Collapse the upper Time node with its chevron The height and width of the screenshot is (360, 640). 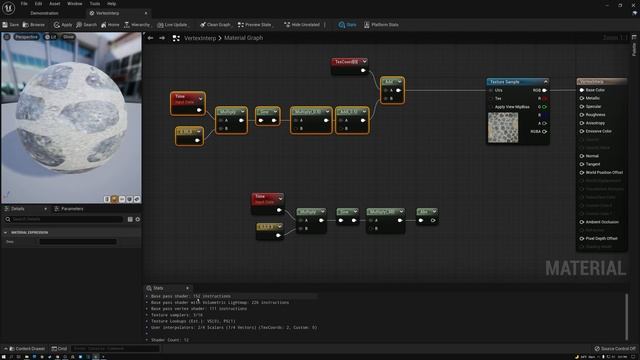click(200, 98)
